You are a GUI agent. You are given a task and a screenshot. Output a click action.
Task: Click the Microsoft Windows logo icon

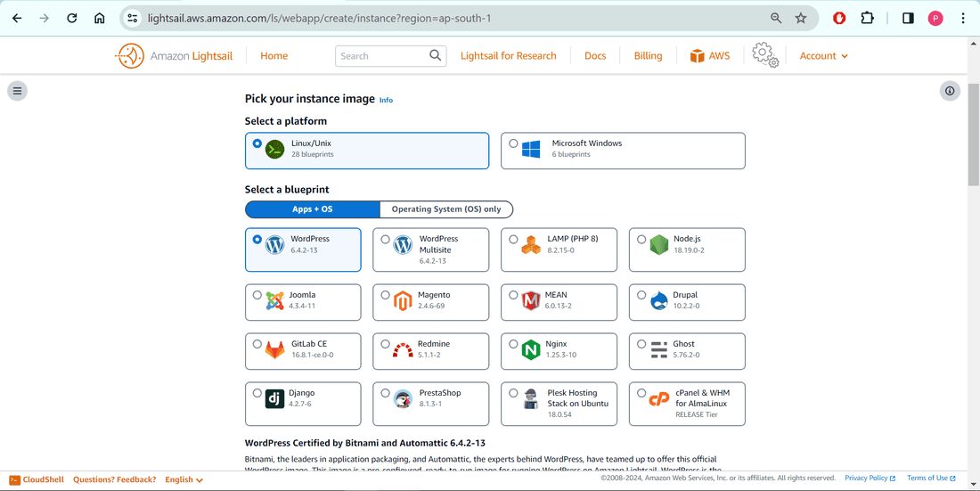pyautogui.click(x=531, y=149)
